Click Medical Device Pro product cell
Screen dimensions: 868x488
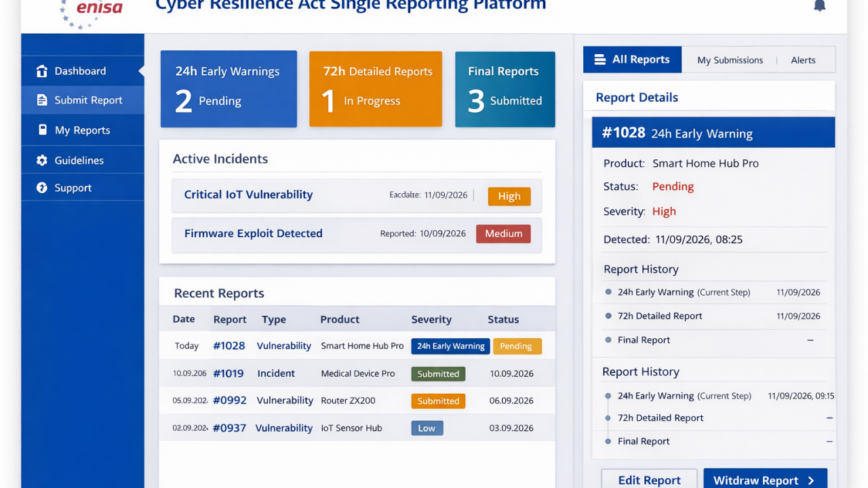pyautogui.click(x=358, y=374)
